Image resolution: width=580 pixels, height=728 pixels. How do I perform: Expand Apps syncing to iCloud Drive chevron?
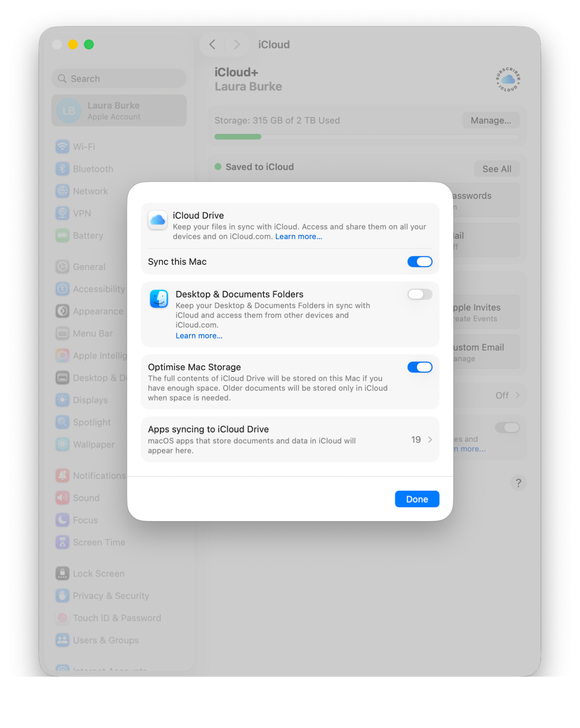click(430, 439)
